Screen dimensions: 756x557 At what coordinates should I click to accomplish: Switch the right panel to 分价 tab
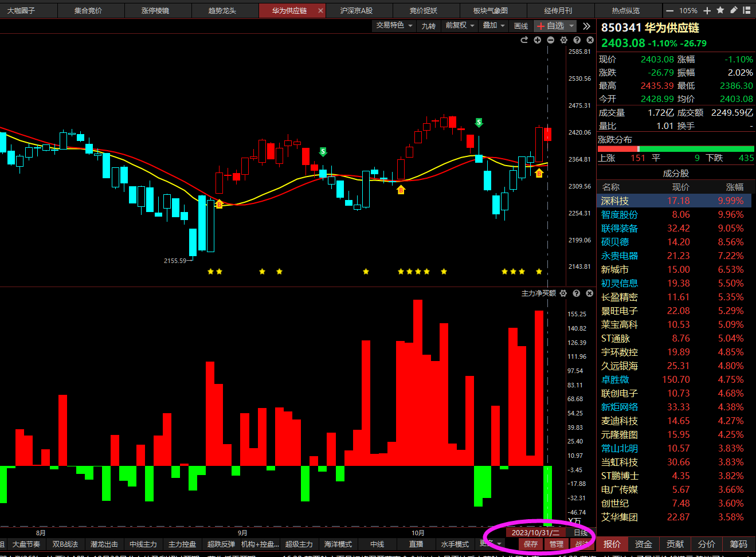[706, 544]
